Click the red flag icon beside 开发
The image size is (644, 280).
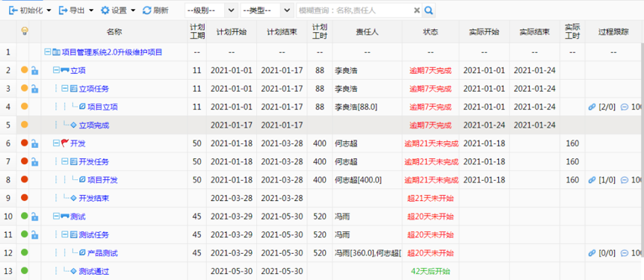point(64,143)
